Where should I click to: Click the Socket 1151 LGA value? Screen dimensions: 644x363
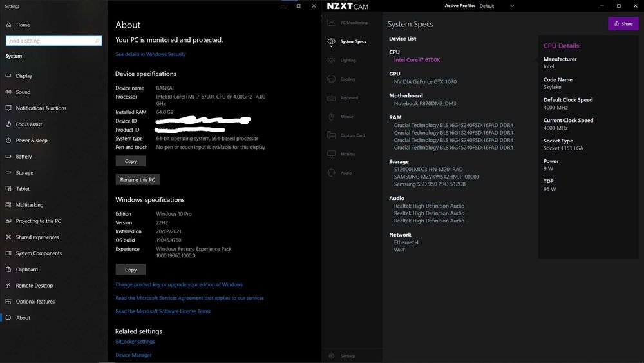(563, 148)
